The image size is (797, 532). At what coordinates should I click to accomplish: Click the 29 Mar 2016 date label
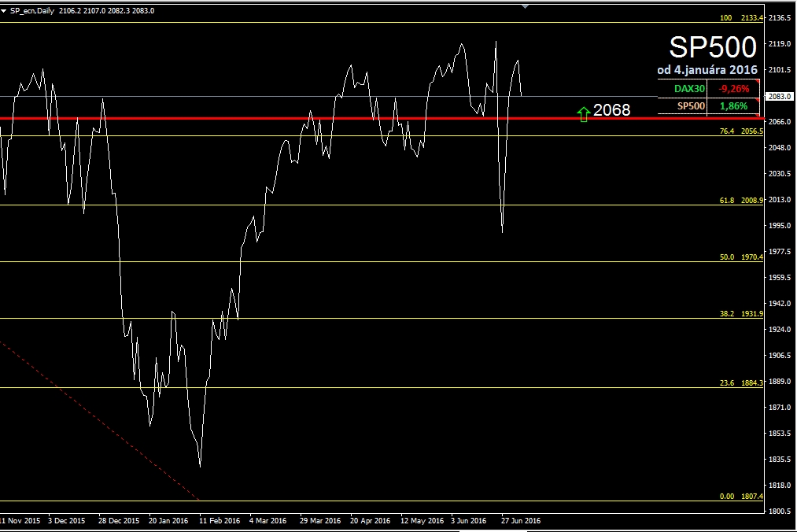pos(320,520)
